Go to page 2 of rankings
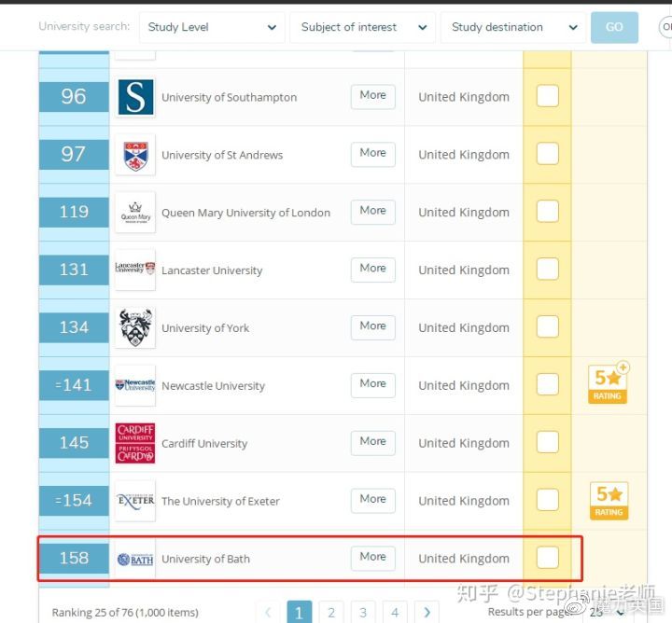This screenshot has width=672, height=623. point(331,613)
